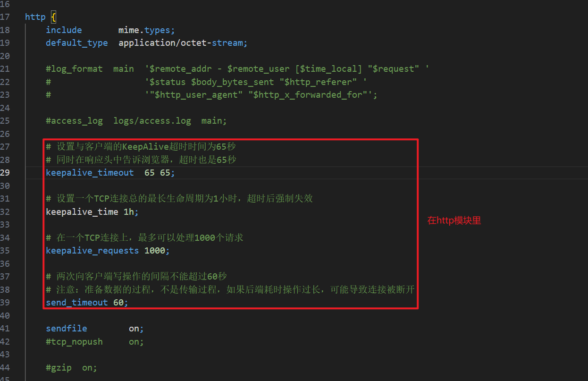588x381 pixels.
Task: Click the commented "#log_format" text
Action: pos(74,69)
